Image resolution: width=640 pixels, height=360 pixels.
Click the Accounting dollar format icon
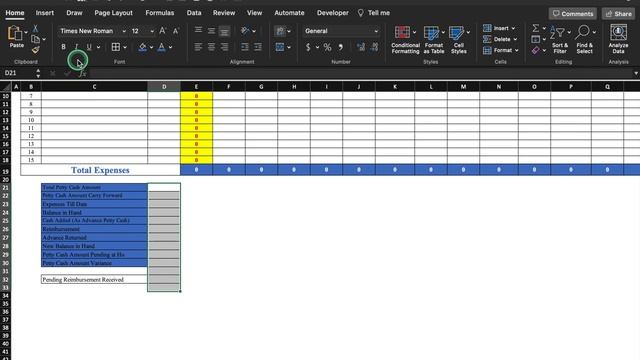(308, 47)
